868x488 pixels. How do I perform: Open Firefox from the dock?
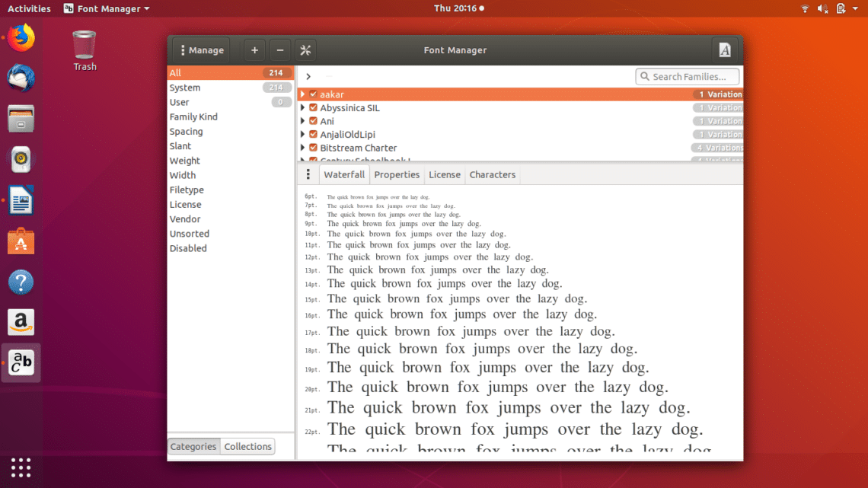click(x=21, y=37)
